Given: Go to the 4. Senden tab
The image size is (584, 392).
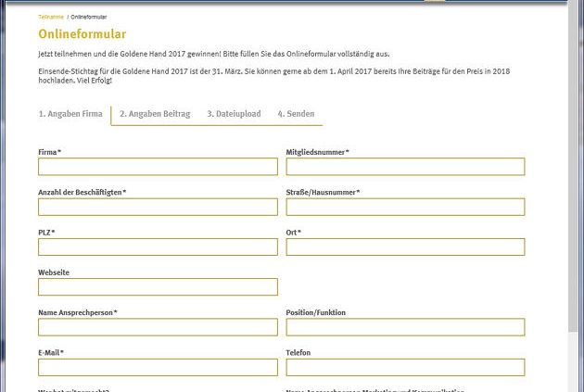Looking at the screenshot, I should point(296,114).
